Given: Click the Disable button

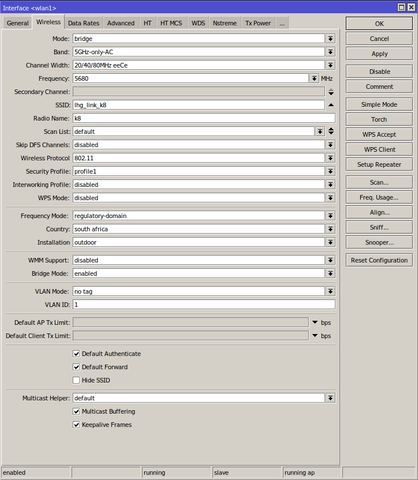Looking at the screenshot, I should tap(379, 71).
